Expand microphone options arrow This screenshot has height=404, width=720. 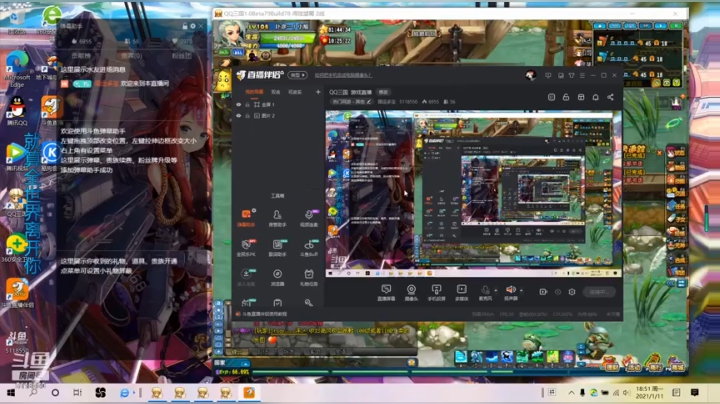[495, 290]
